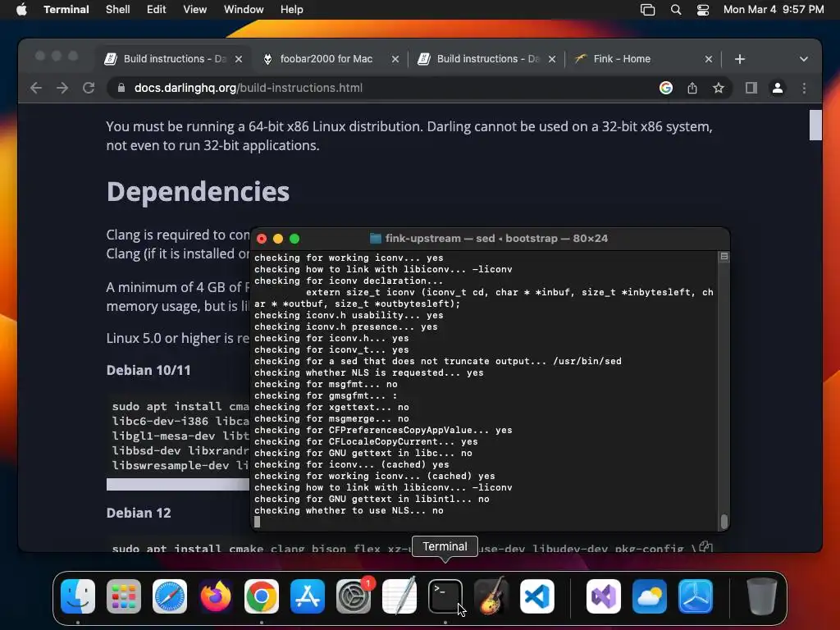Image resolution: width=840 pixels, height=630 pixels.
Task: Open TextEdit from the Dock
Action: coord(399,596)
